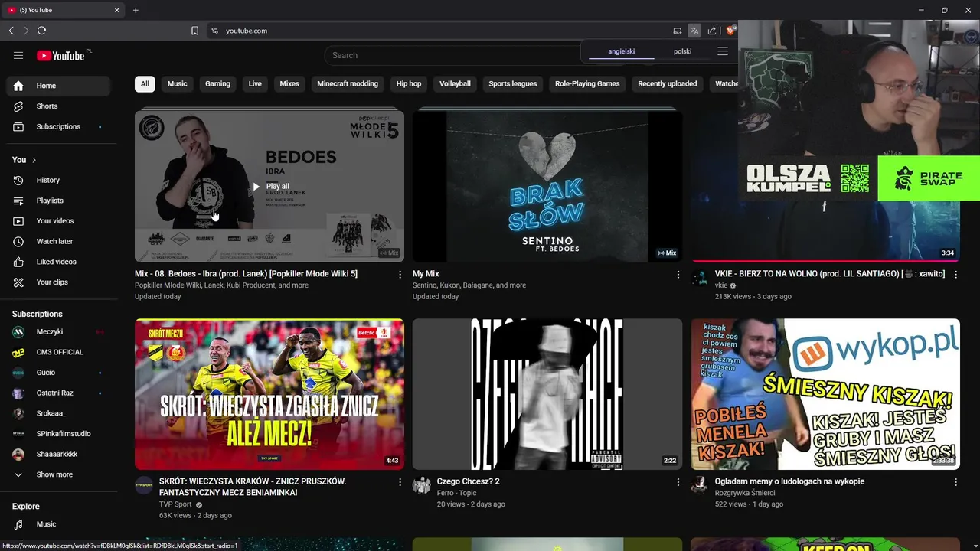The width and height of the screenshot is (980, 551).
Task: Select the Sports leagues chip
Action: tap(513, 83)
